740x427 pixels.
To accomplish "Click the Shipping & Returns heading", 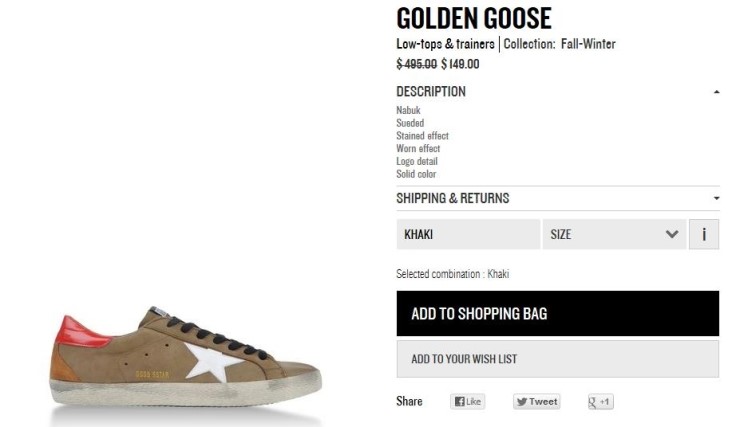I will pyautogui.click(x=452, y=198).
